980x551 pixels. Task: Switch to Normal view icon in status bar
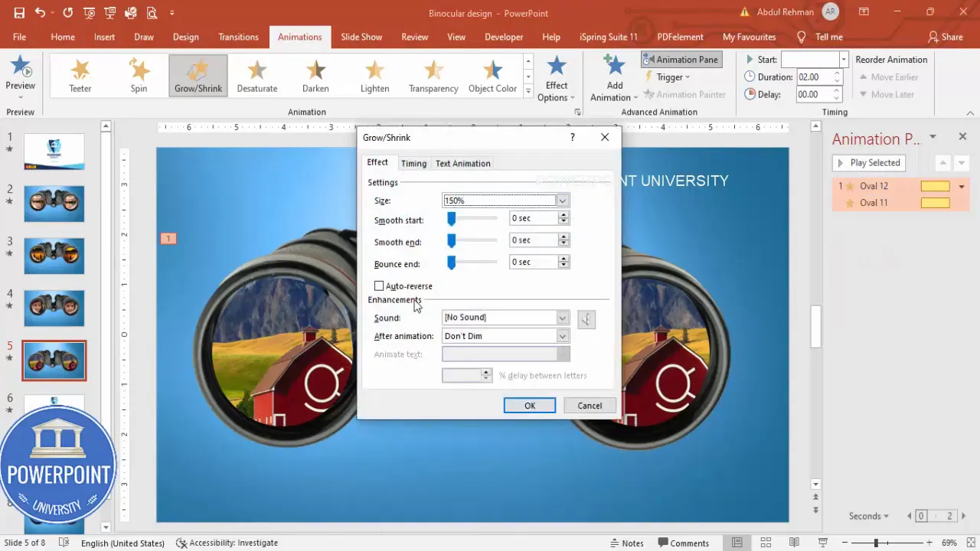(x=737, y=543)
